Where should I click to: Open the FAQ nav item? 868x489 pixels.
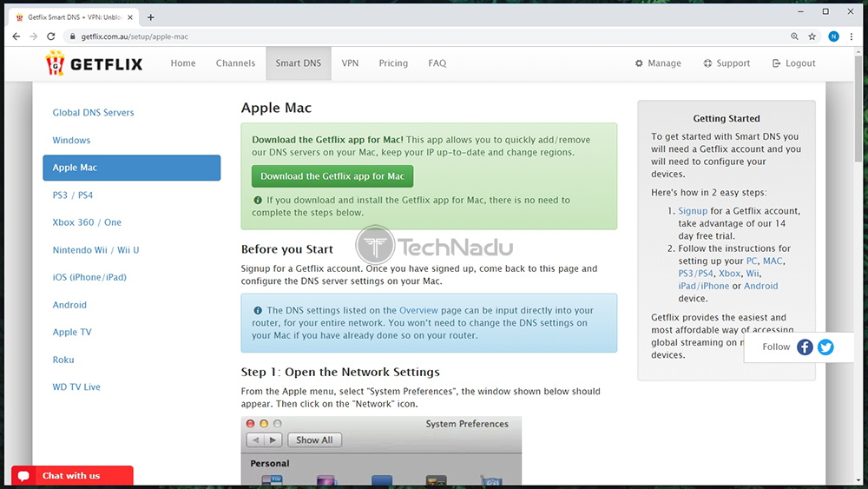(x=437, y=63)
